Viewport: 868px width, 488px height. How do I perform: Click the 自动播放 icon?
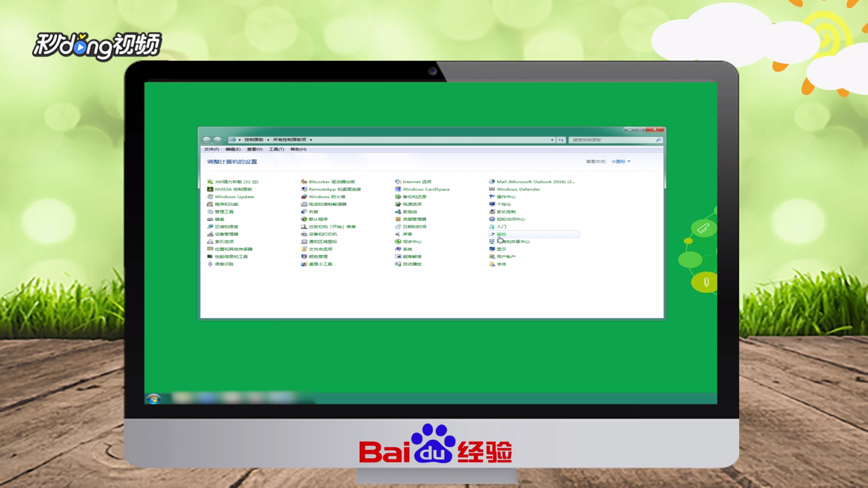pos(398,264)
